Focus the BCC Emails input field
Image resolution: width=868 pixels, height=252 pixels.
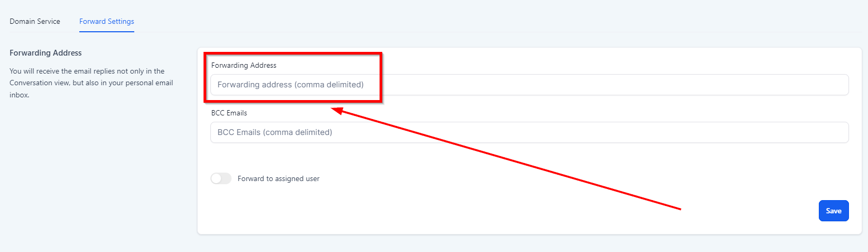click(529, 132)
